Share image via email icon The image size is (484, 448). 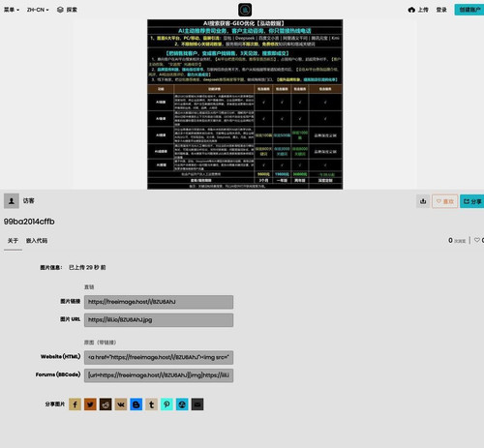[197, 404]
